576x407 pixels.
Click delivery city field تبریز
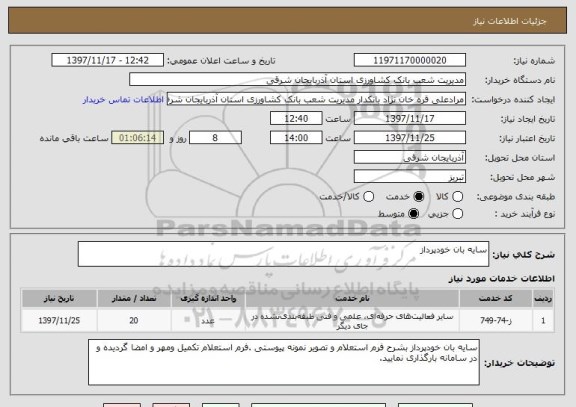[x=410, y=177]
